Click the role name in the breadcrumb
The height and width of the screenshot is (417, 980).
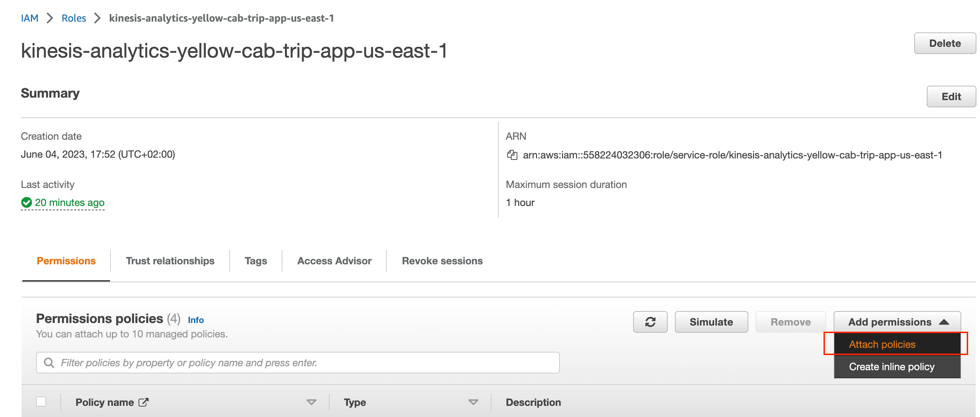[221, 18]
